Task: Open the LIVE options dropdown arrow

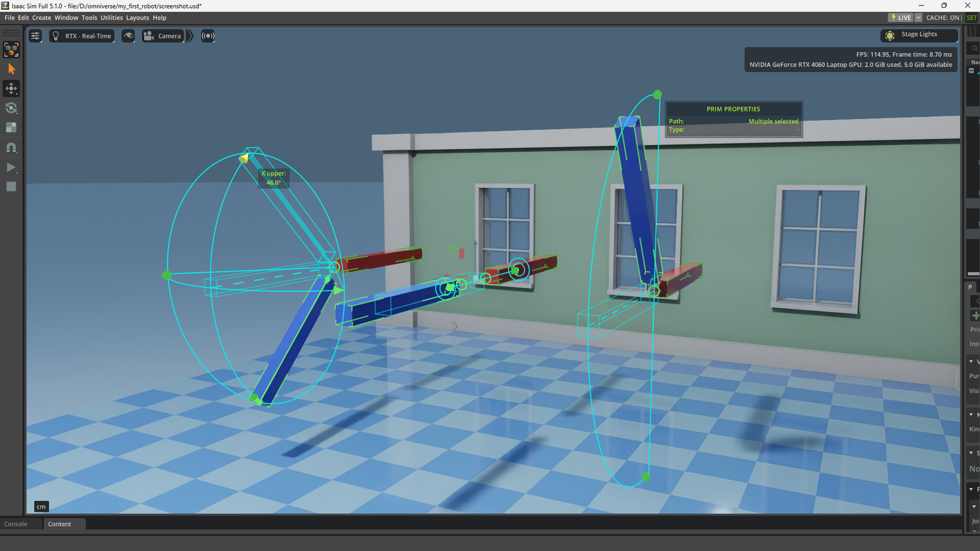Action: [918, 18]
